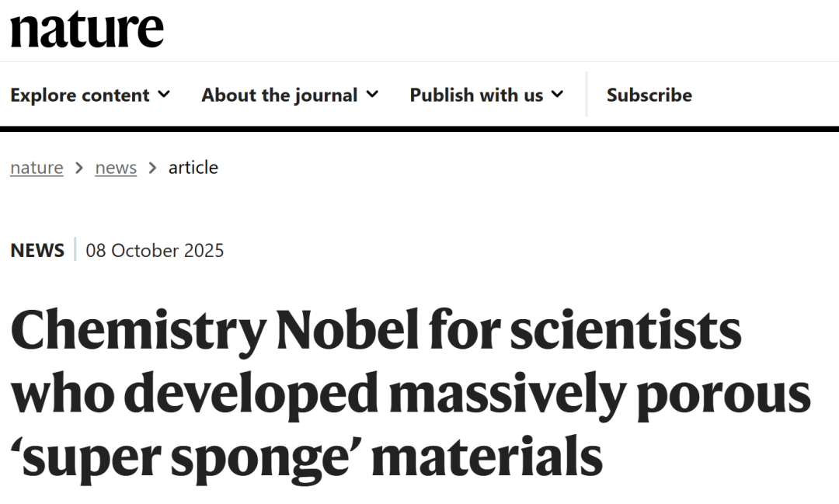Click breadcrumb arrow between news and article
This screenshot has height=504, width=839.
coord(152,168)
